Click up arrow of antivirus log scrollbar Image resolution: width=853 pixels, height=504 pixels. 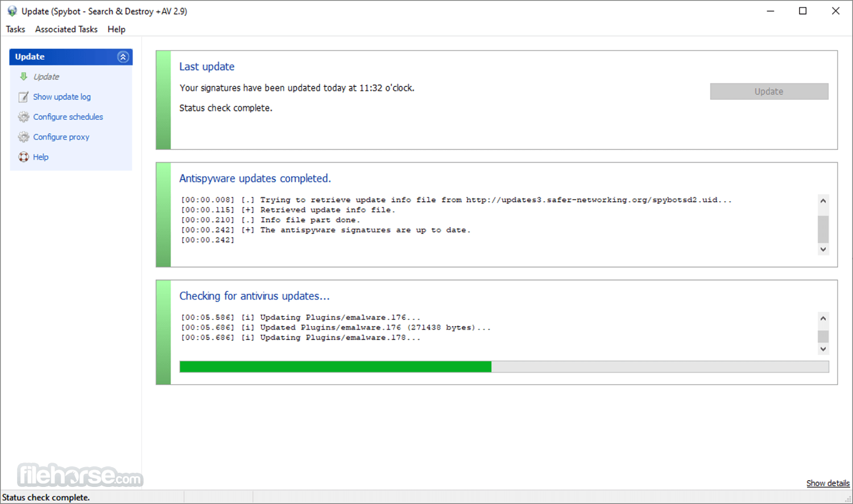pos(823,318)
